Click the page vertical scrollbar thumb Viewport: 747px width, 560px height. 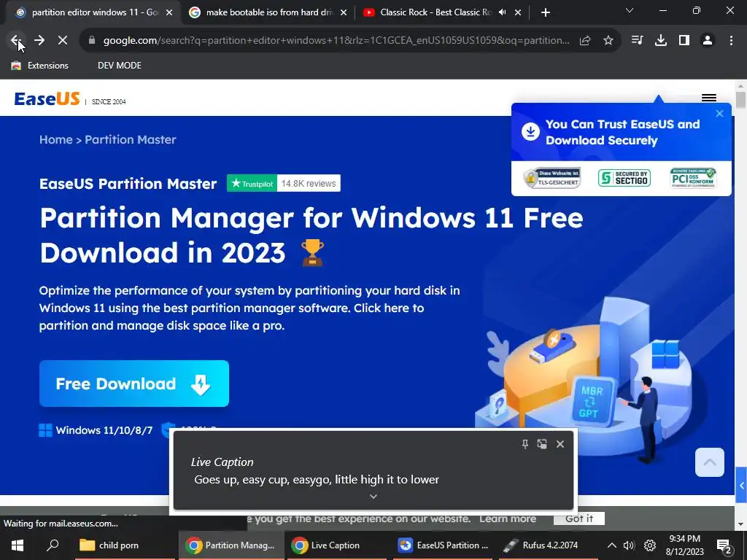(740, 99)
